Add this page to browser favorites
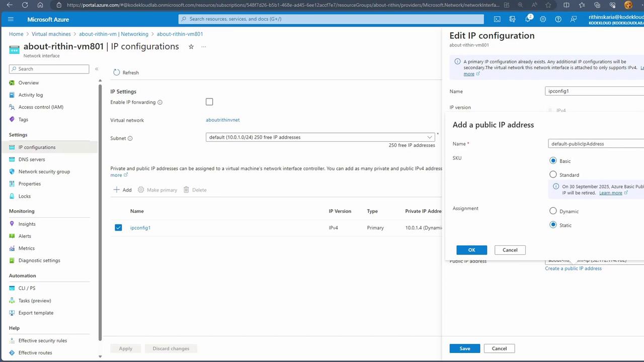The height and width of the screenshot is (362, 644). 548,5
